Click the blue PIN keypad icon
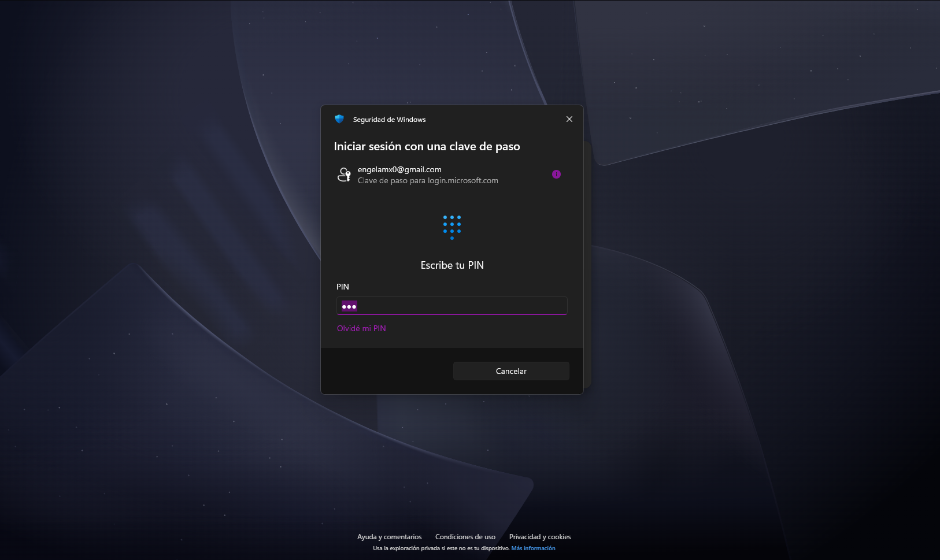Viewport: 940px width, 560px height. coord(452,227)
